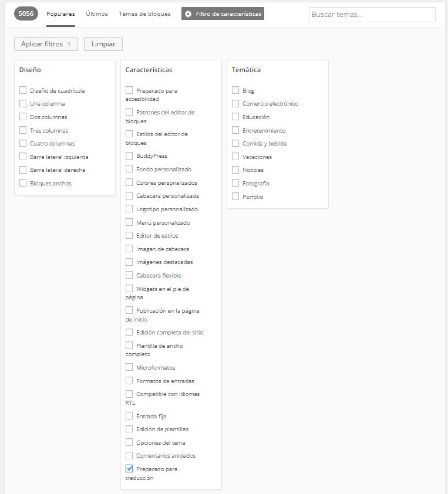
Task: Tick the Bloques anchos checkbox
Action: (23, 183)
